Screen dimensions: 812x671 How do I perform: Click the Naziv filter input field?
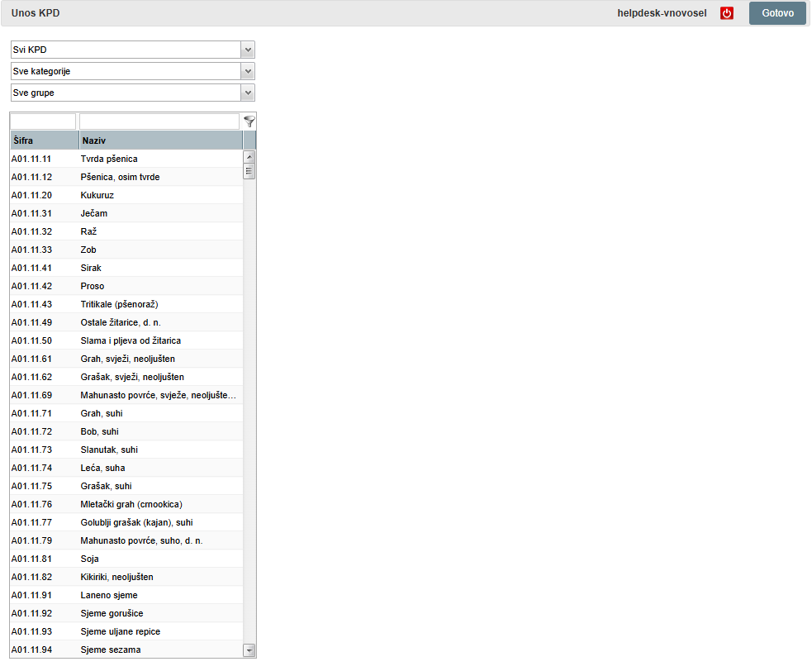point(159,121)
